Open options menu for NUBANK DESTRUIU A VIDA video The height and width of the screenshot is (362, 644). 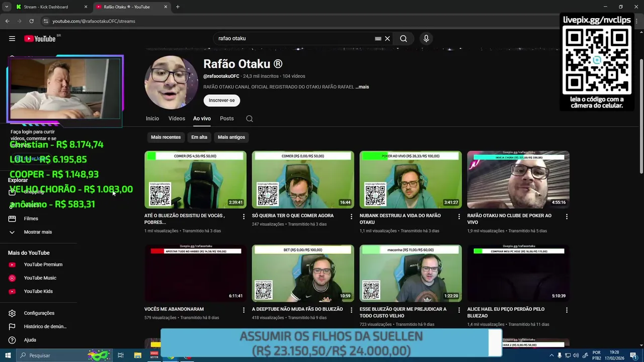[x=459, y=217]
